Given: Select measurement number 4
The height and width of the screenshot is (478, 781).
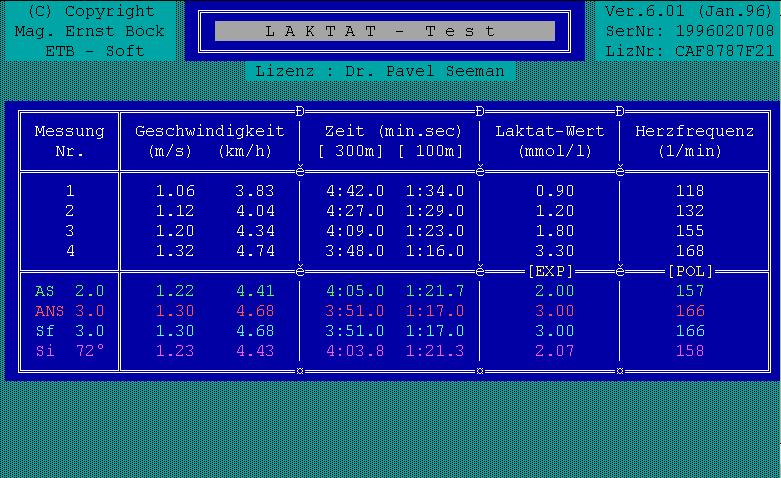Looking at the screenshot, I should tap(70, 250).
